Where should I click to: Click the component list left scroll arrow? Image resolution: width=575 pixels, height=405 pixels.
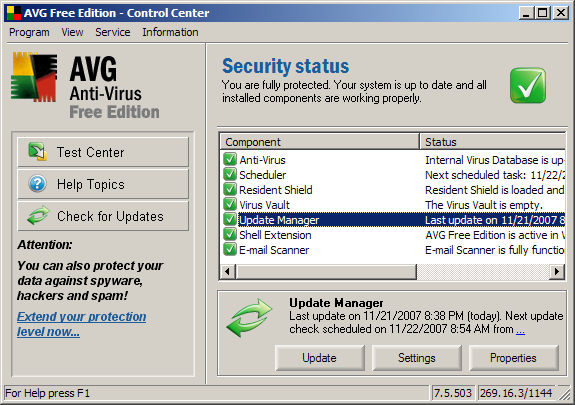pos(228,272)
